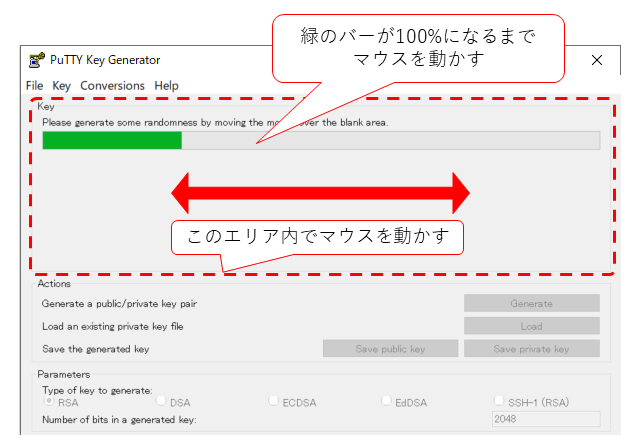This screenshot has width=640, height=444.
Task: Open the Help menu
Action: (x=167, y=86)
